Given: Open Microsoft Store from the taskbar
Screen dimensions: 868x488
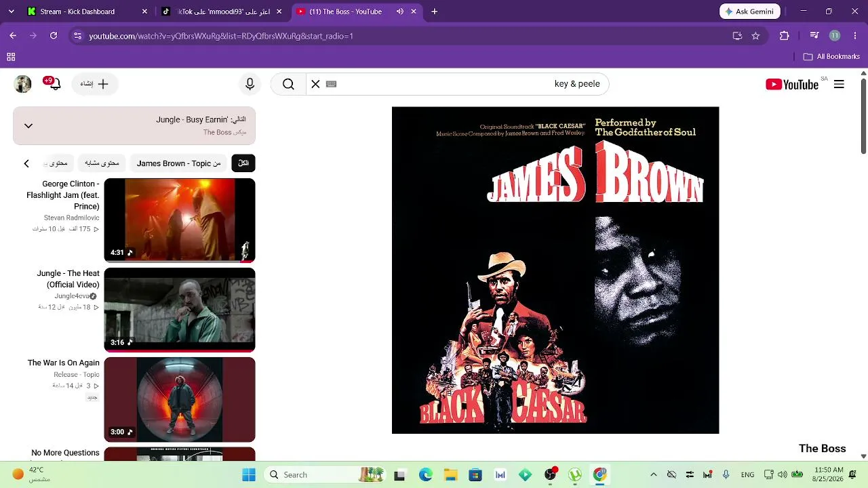Looking at the screenshot, I should [x=475, y=474].
